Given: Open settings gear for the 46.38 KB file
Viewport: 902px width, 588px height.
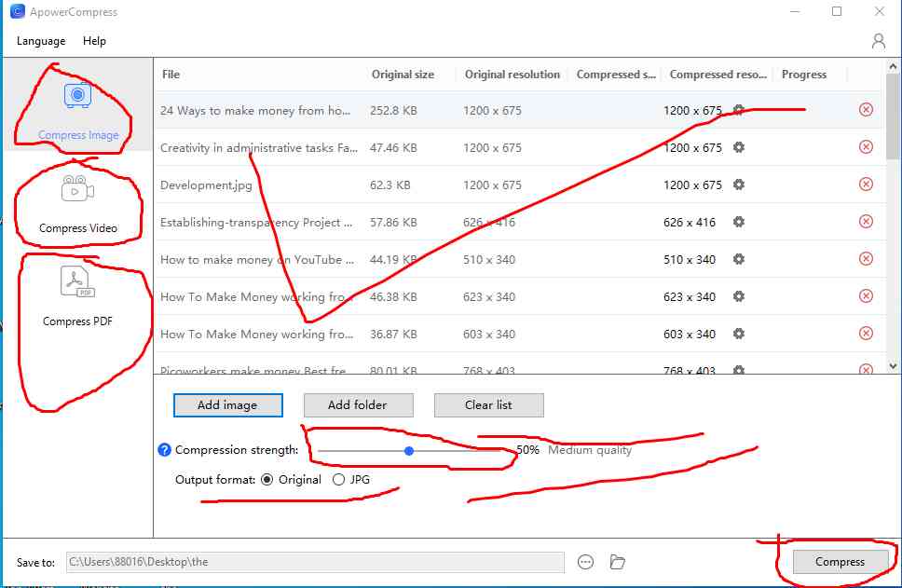Looking at the screenshot, I should [x=739, y=296].
